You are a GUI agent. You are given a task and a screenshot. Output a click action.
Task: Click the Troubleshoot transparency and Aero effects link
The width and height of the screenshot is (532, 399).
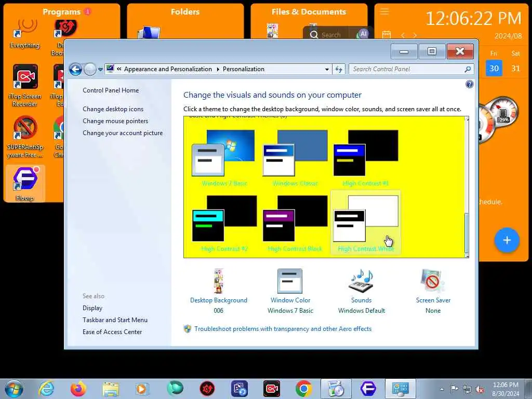283,329
